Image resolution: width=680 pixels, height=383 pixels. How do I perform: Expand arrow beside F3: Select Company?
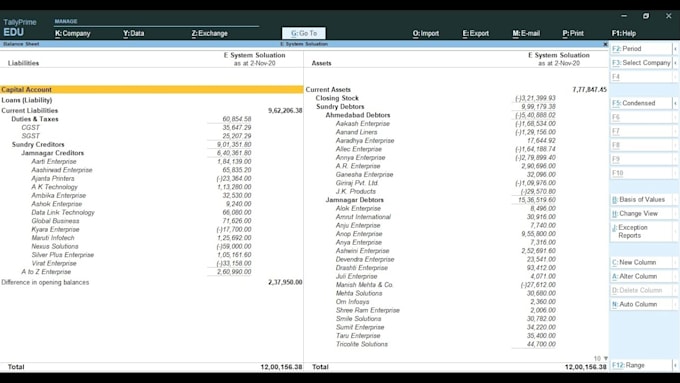[675, 63]
